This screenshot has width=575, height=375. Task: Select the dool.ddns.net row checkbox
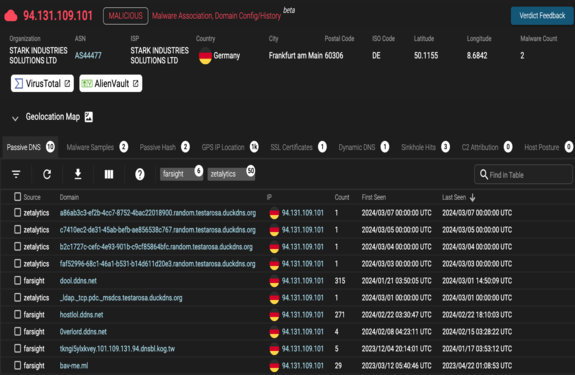click(17, 280)
